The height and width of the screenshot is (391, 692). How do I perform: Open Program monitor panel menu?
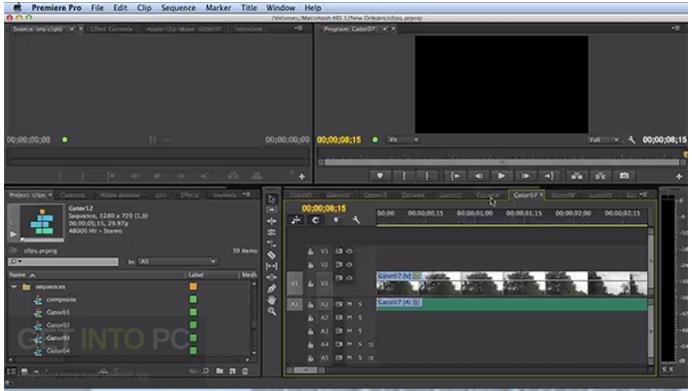coord(676,29)
